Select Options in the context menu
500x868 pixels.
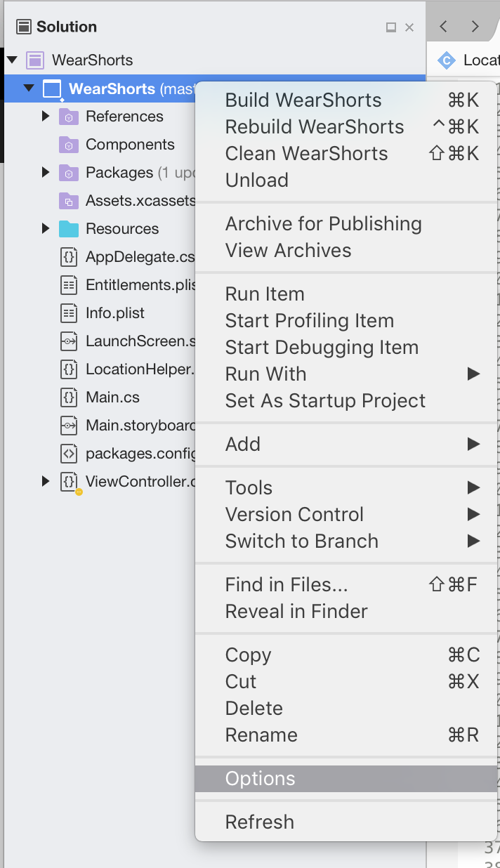[x=261, y=778]
